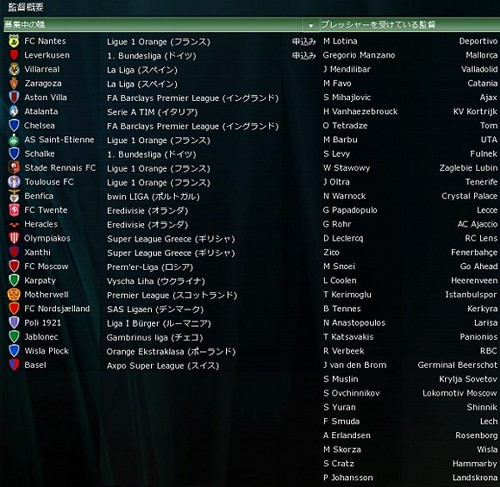Select club Fenerbahçe

click(474, 252)
